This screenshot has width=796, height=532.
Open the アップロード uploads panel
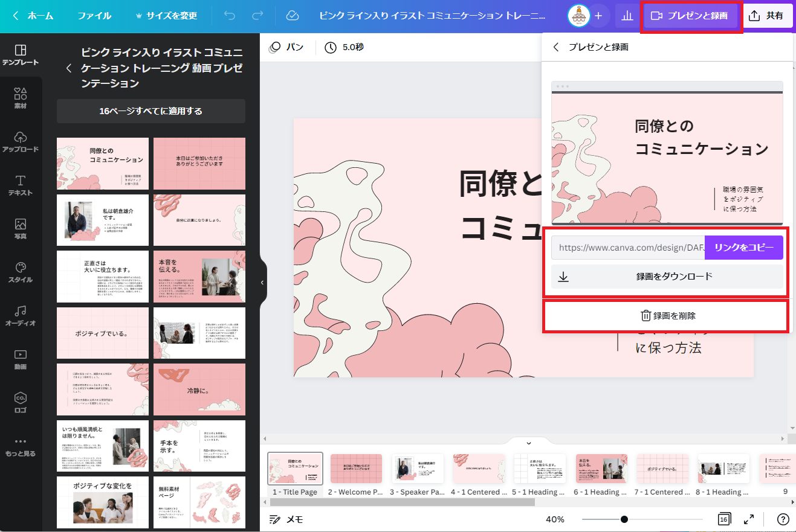point(21,142)
